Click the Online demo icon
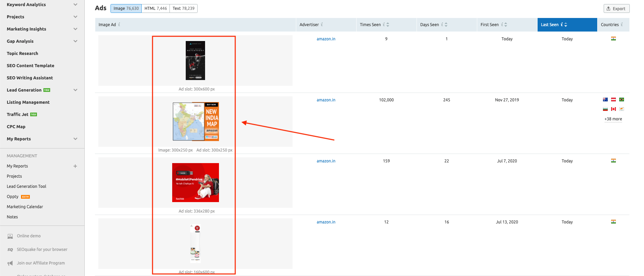 pos(10,236)
